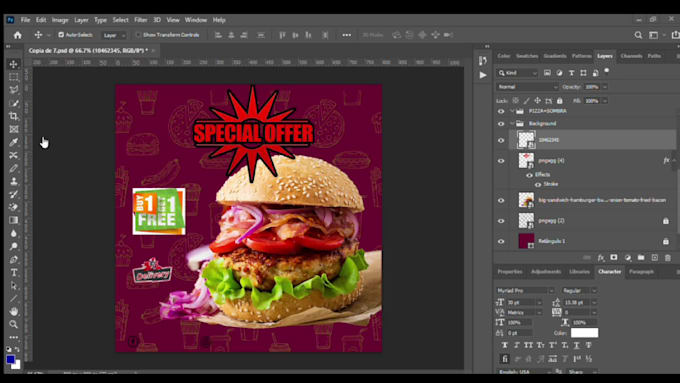
Task: Hide the Background group
Action: (x=501, y=124)
